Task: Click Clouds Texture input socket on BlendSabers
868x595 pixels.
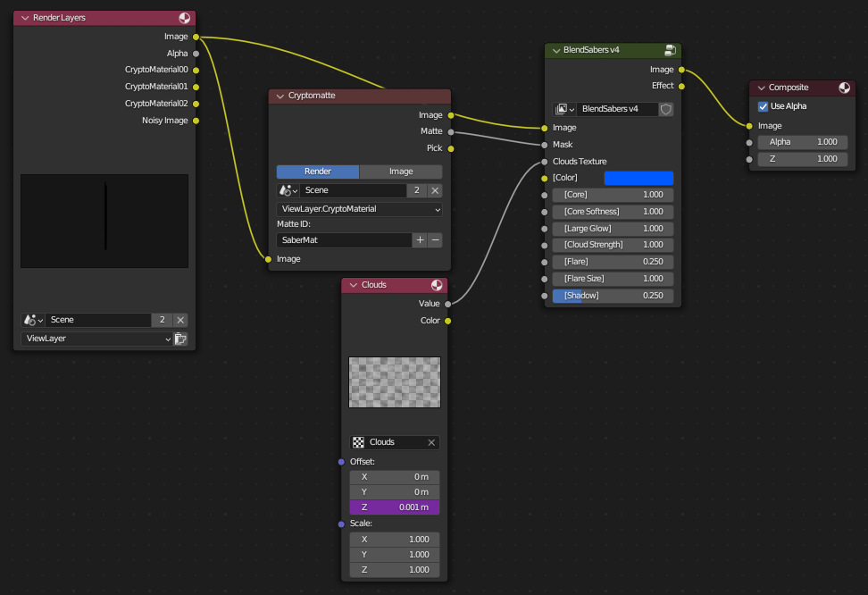Action: click(x=544, y=162)
